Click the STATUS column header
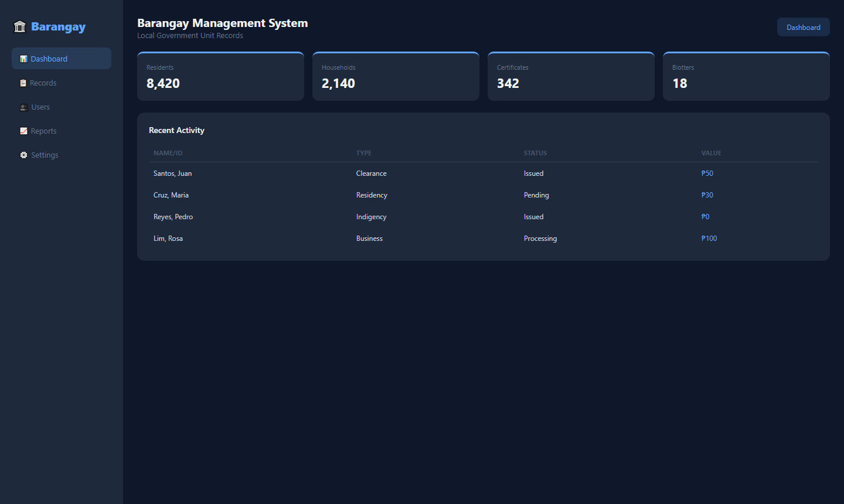This screenshot has width=844, height=504. tap(535, 153)
